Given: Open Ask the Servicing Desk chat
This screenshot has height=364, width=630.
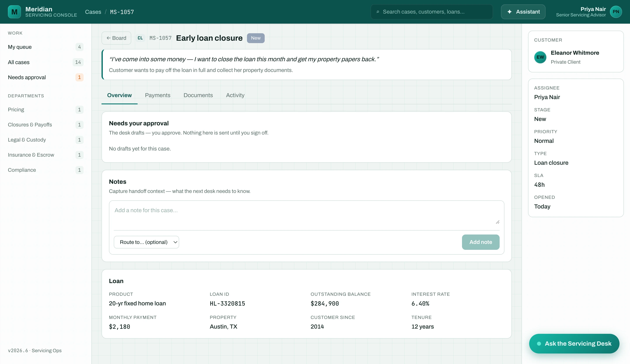Looking at the screenshot, I should coord(574,343).
